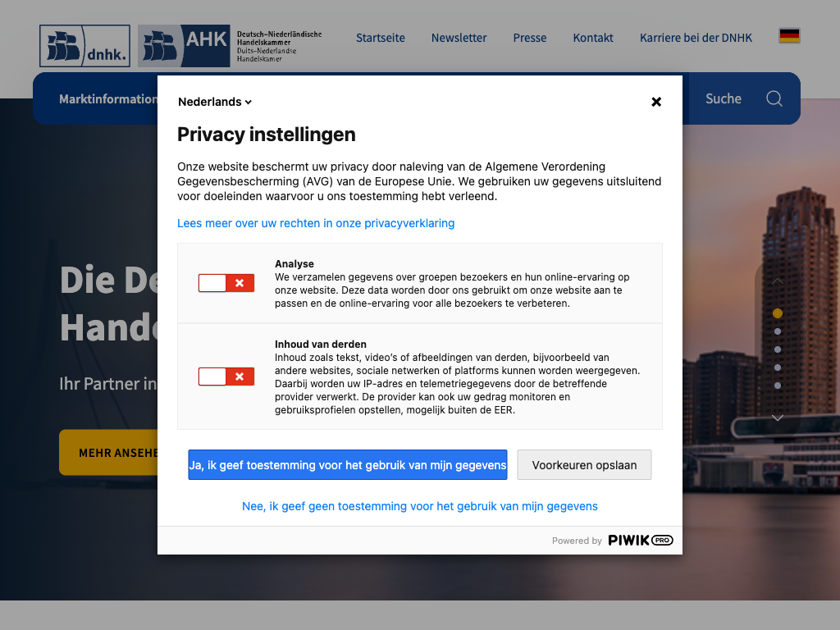Click the slider down arrow
Viewport: 840px width, 630px height.
tap(778, 418)
